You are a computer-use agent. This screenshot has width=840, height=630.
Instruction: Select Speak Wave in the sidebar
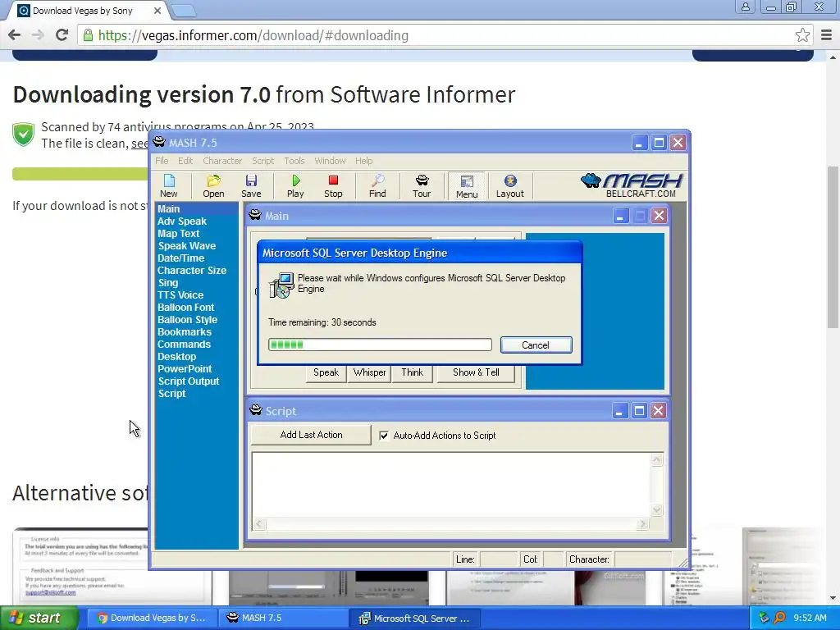point(187,246)
